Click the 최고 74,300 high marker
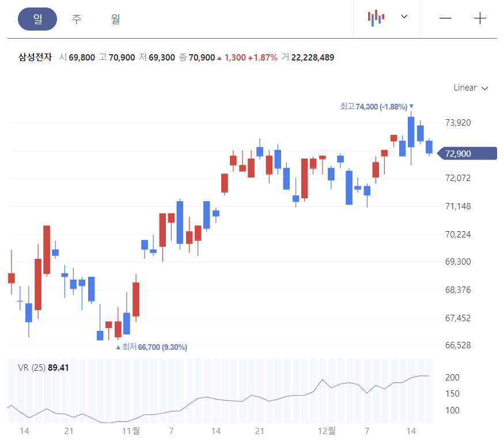Viewport: 504px width, 441px height. pyautogui.click(x=377, y=107)
